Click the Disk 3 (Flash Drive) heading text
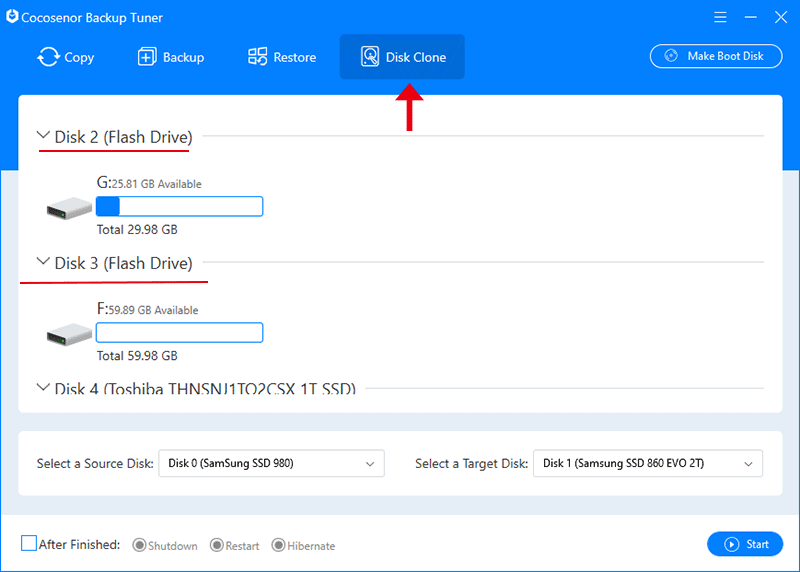The height and width of the screenshot is (572, 800). pyautogui.click(x=123, y=263)
